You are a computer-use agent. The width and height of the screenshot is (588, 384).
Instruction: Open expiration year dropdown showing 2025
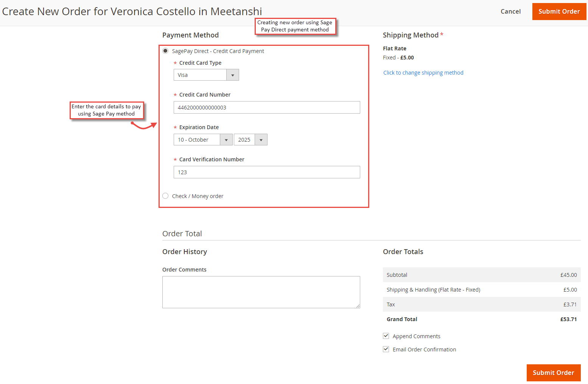coord(250,140)
